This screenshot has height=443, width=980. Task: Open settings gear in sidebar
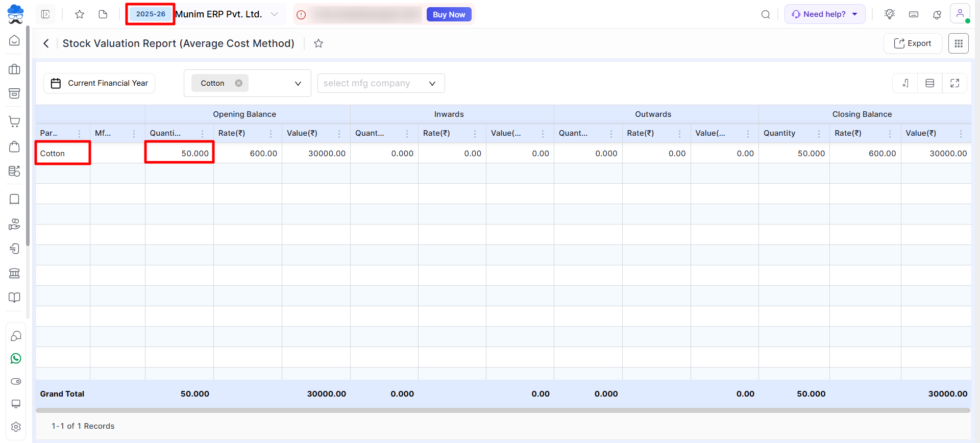tap(16, 427)
